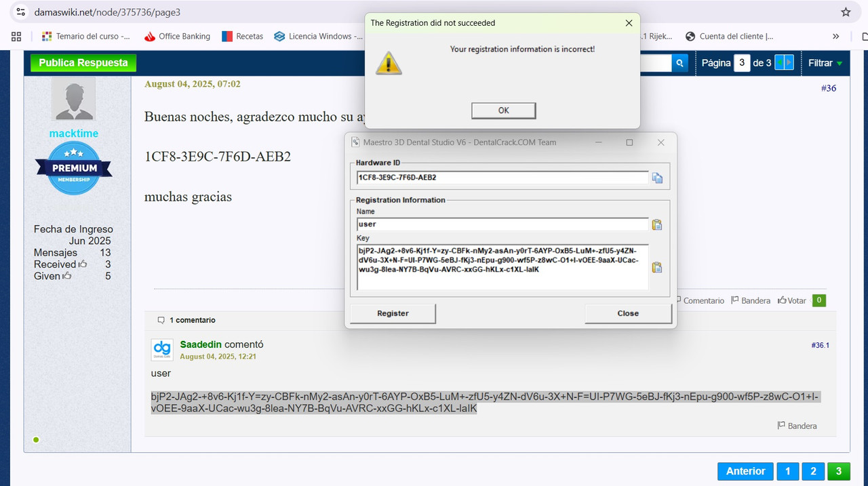Click the next page right arrow
This screenshot has height=486, width=868.
(x=789, y=63)
